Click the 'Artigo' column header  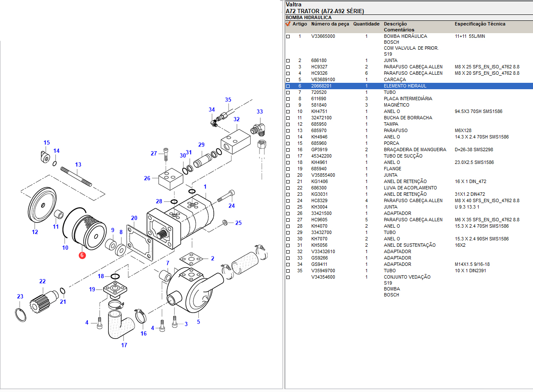(x=299, y=24)
